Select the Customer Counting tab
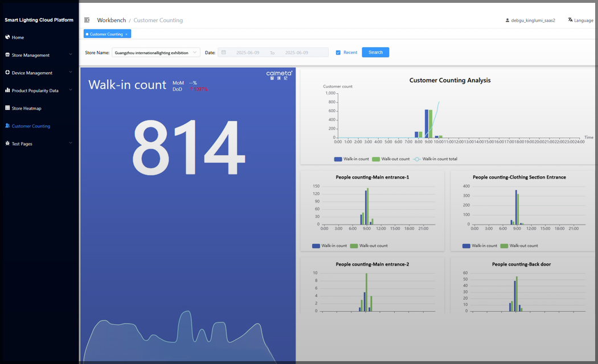Image resolution: width=598 pixels, height=364 pixels. (106, 34)
